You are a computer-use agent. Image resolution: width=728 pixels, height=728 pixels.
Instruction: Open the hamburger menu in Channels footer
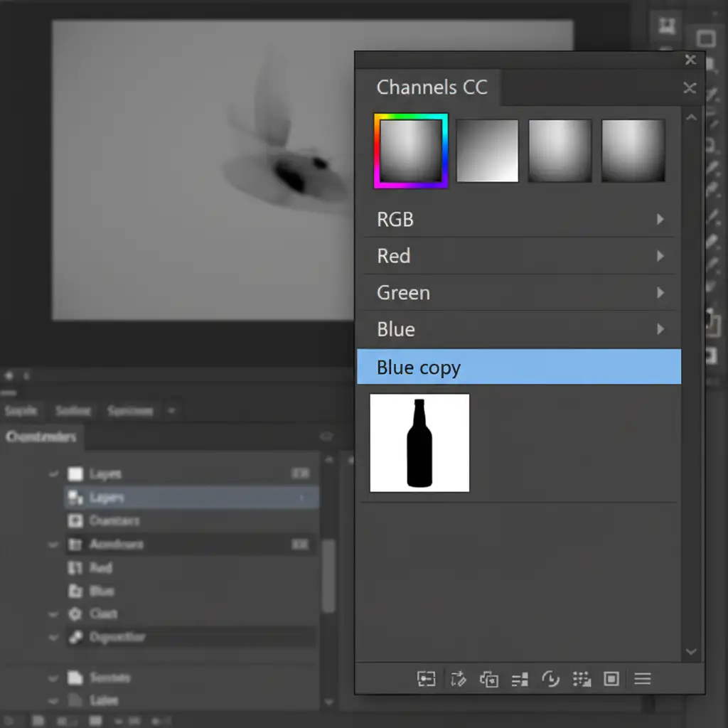pyautogui.click(x=643, y=679)
